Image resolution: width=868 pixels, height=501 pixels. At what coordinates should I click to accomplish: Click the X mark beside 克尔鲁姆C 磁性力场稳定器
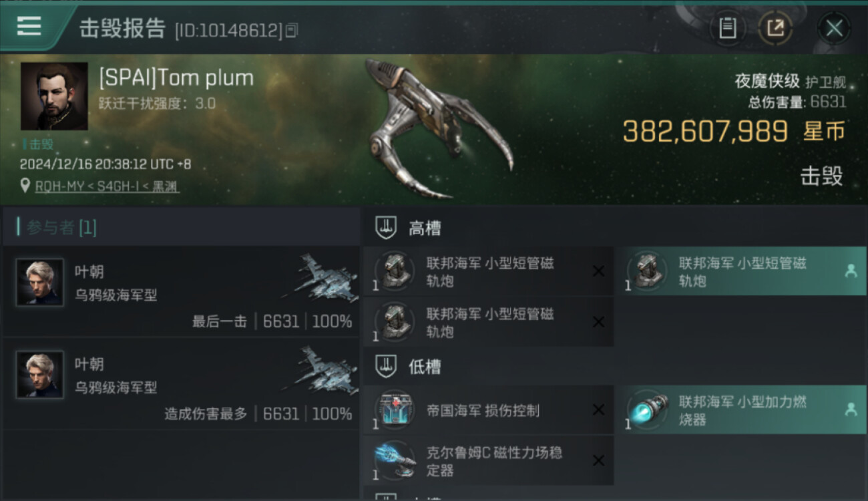[598, 460]
